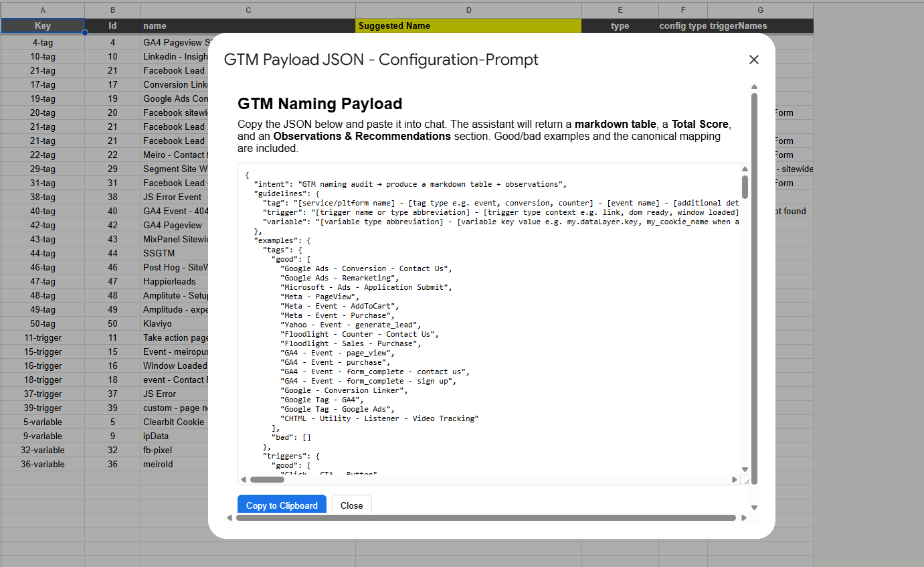This screenshot has width=924, height=567.
Task: Select column D header
Action: [468, 10]
